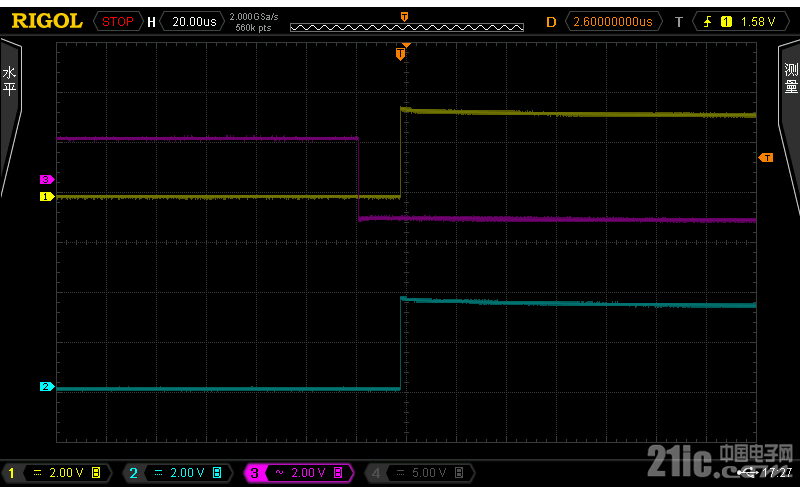
Task: Click the orange T trigger position marker on grid
Action: [401, 53]
